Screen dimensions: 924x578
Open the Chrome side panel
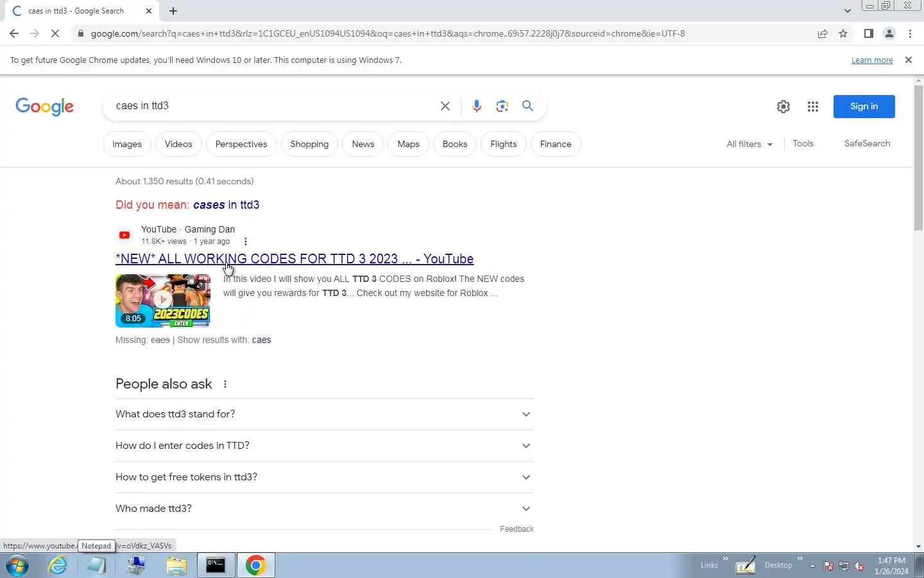coord(868,33)
